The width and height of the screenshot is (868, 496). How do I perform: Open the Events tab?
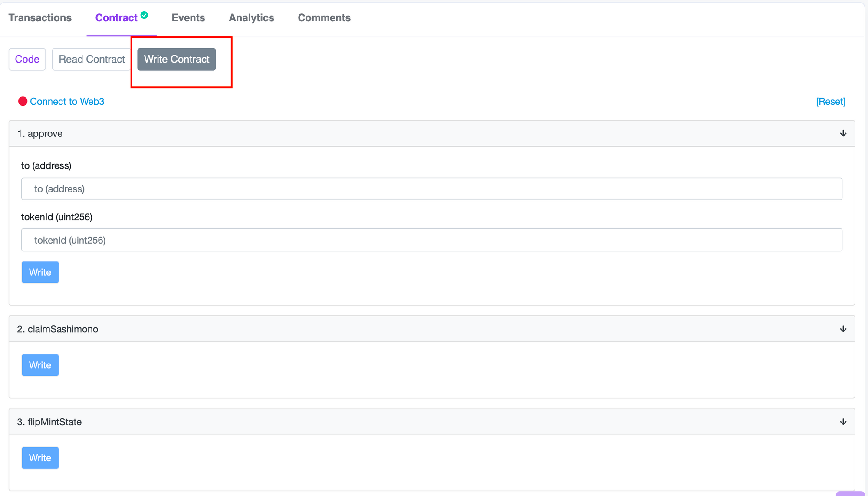click(188, 18)
